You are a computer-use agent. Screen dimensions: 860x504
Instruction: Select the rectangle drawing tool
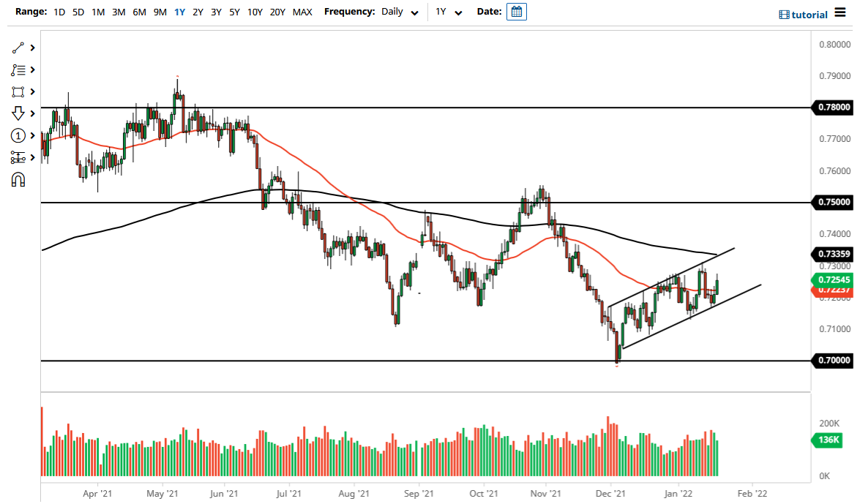(x=18, y=91)
